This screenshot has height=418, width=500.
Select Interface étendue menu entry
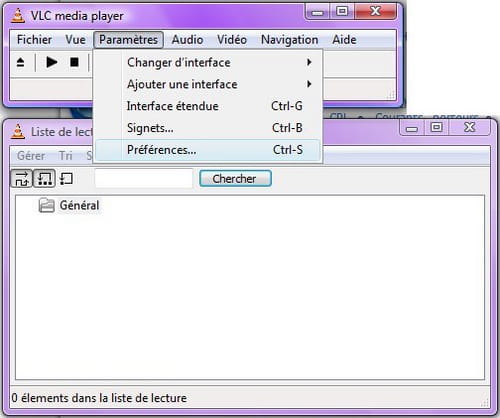pyautogui.click(x=208, y=106)
